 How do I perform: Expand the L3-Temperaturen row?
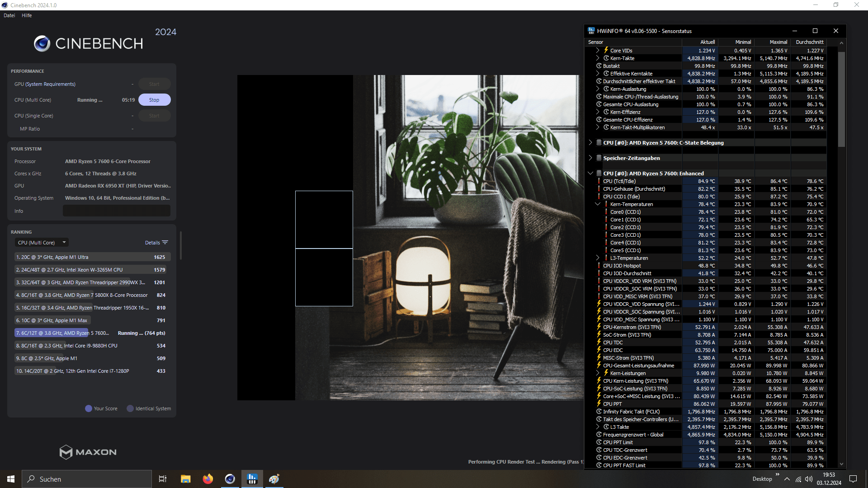point(598,258)
